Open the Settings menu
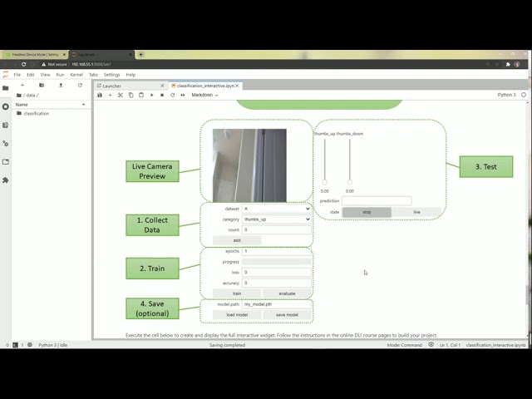This screenshot has height=399, width=532. pos(111,75)
